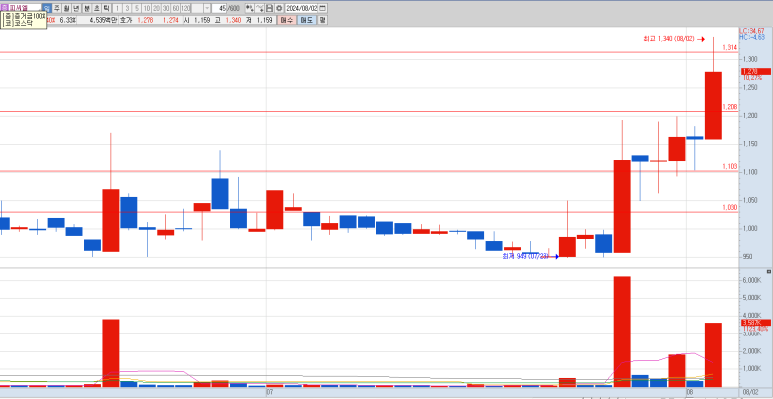Select the 일 (daily) period button
Screen dimensions: 773x399
pos(46,8)
